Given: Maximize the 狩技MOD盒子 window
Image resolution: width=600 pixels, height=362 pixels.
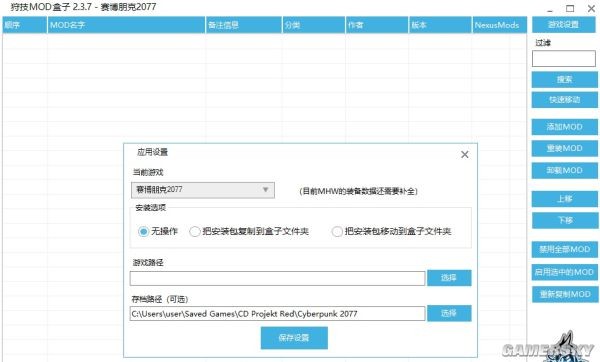Looking at the screenshot, I should click(570, 8).
